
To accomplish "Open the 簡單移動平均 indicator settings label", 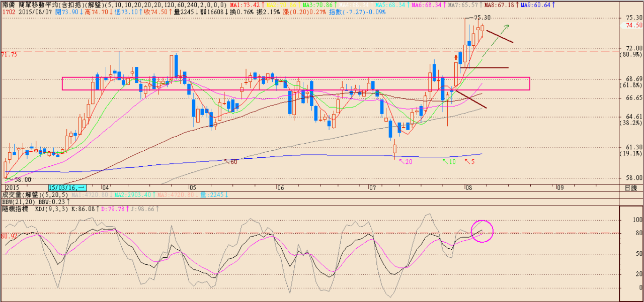I will tap(50, 5).
